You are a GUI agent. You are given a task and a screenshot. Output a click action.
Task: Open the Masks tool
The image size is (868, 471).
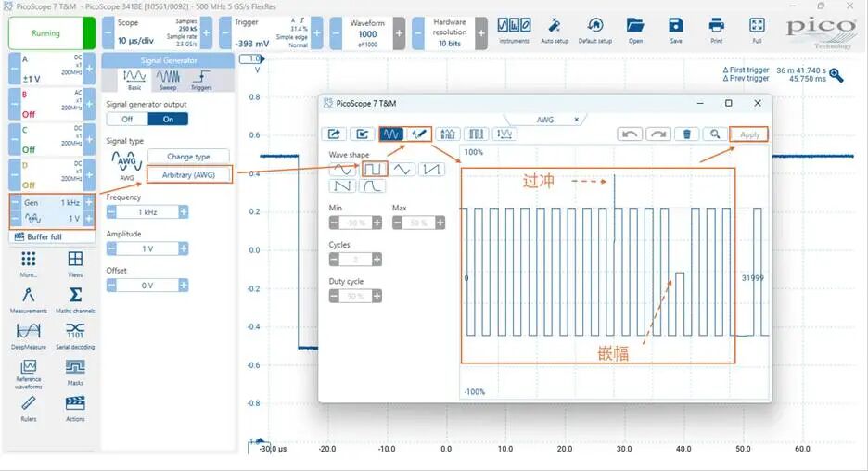coord(75,373)
